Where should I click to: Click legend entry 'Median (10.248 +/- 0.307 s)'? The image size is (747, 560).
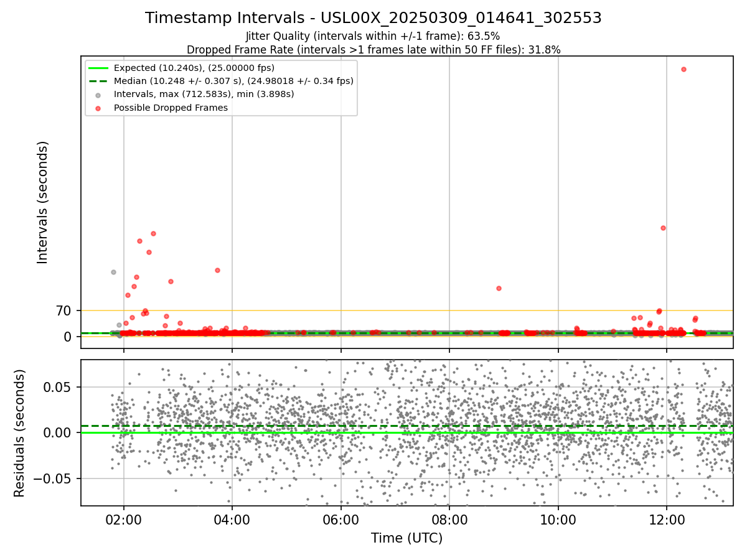[233, 81]
